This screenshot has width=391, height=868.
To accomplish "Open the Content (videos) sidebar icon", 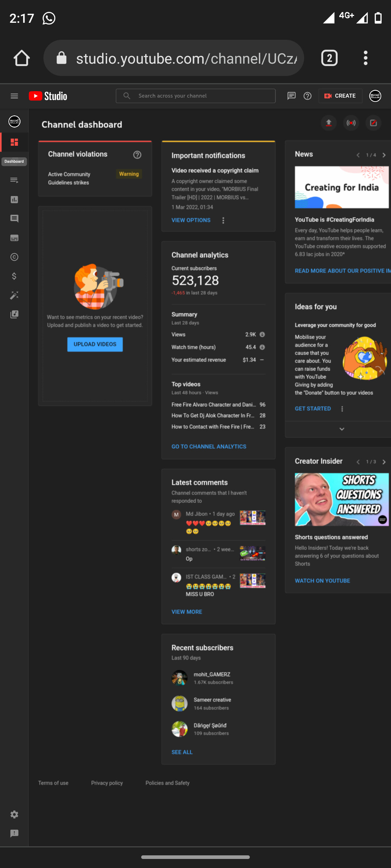I will [x=14, y=180].
